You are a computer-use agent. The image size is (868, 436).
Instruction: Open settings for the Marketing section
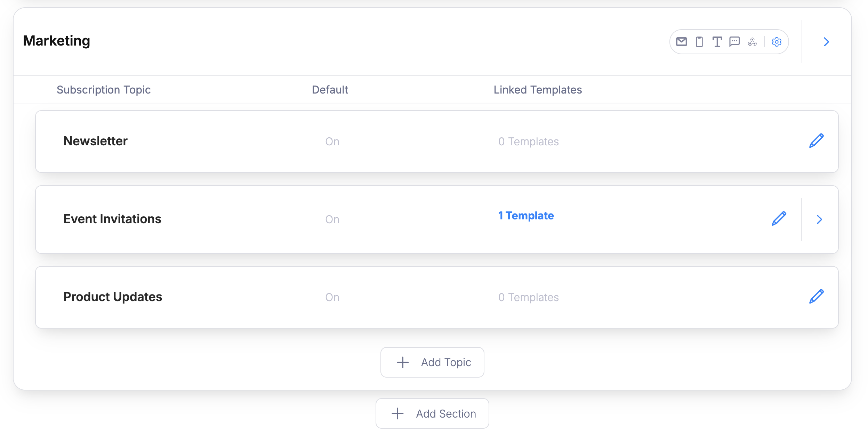[x=777, y=42]
